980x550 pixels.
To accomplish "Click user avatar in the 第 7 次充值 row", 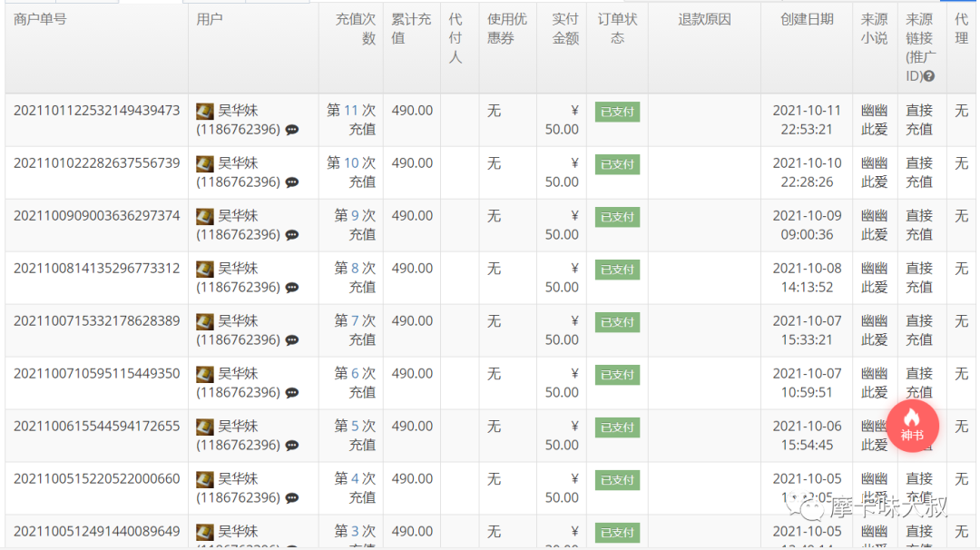I will tap(205, 321).
